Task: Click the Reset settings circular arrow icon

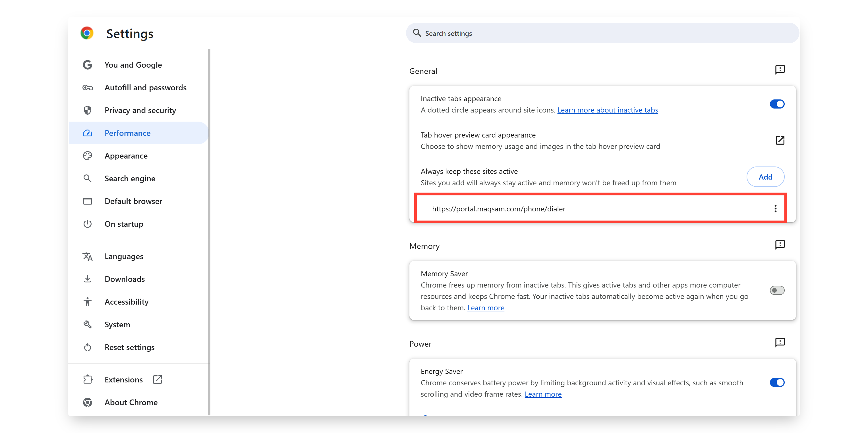Action: [88, 347]
